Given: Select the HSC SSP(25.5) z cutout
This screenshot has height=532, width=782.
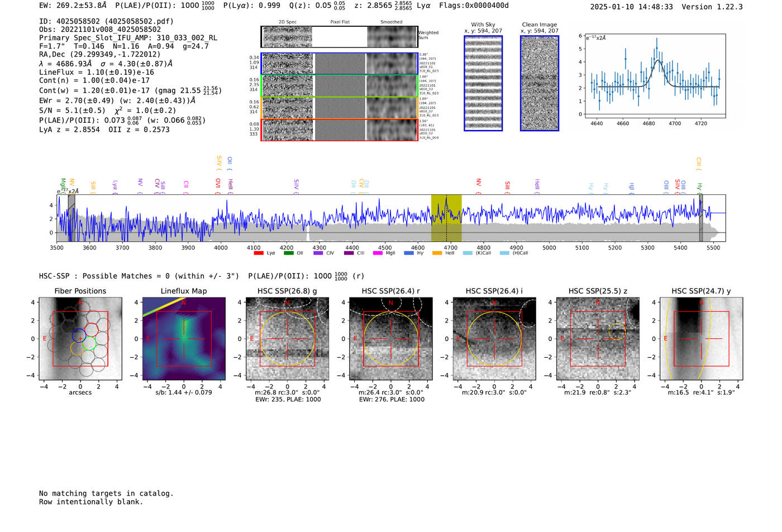Looking at the screenshot, I should tap(598, 339).
